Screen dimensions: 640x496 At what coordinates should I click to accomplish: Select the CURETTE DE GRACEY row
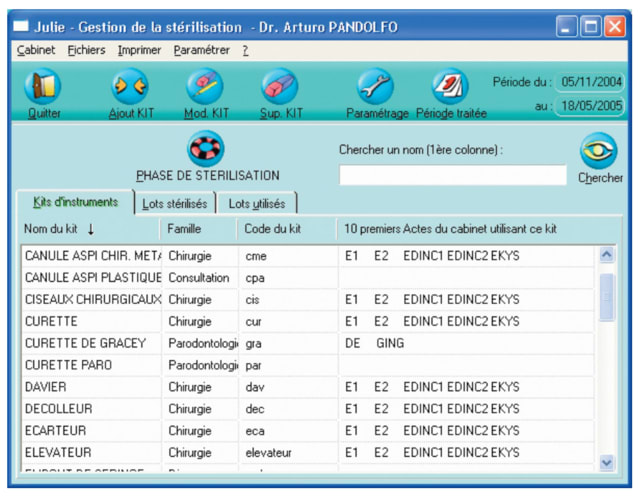point(85,343)
